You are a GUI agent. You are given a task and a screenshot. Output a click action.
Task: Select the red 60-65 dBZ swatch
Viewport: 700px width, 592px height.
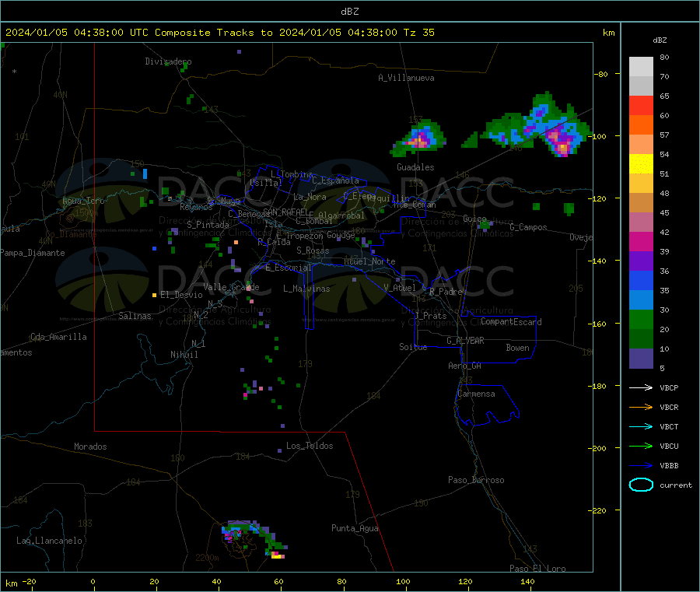point(641,106)
